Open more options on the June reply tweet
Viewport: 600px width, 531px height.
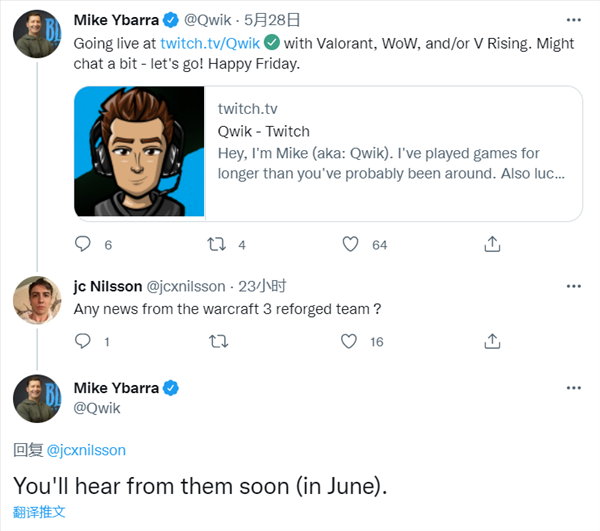[574, 388]
